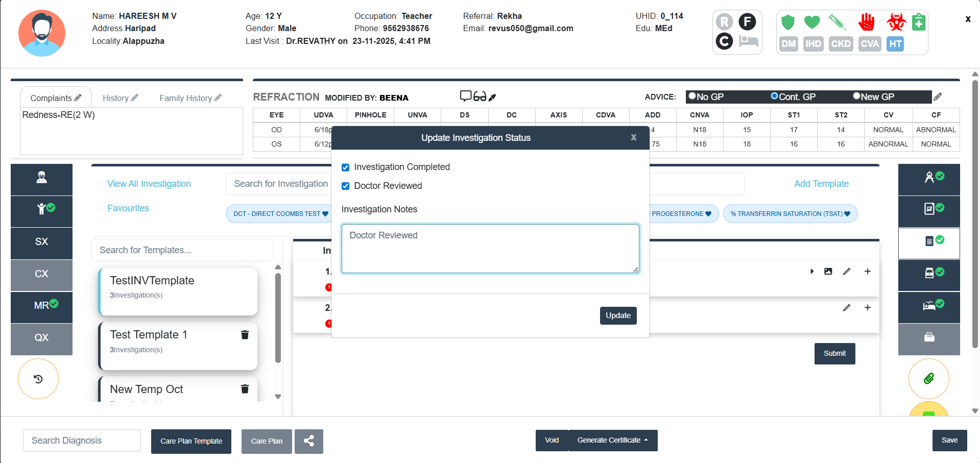Click the Investigation Notes text area
The height and width of the screenshot is (463, 980).
490,249
